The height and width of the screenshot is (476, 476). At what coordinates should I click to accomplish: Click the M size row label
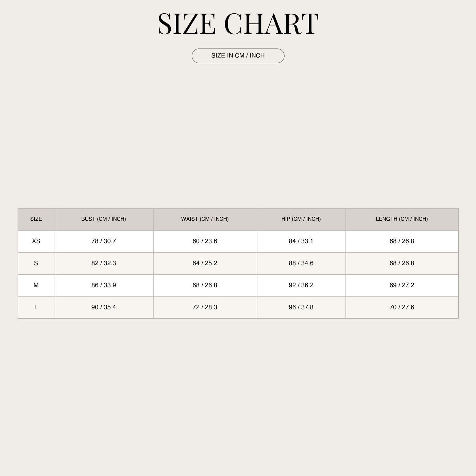pyautogui.click(x=36, y=285)
